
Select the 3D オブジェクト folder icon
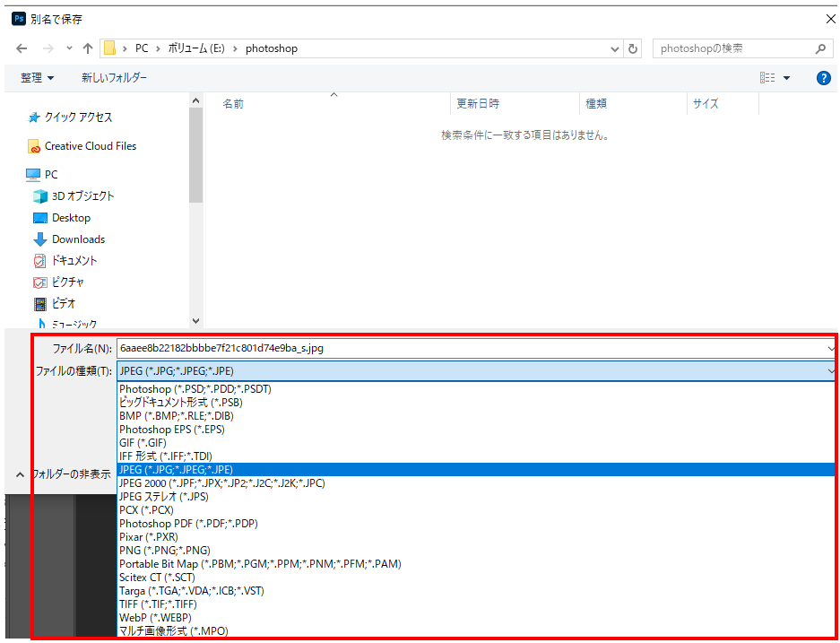(x=40, y=196)
